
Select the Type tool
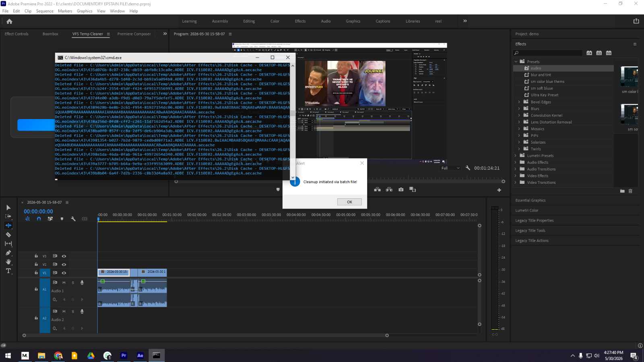[8, 271]
